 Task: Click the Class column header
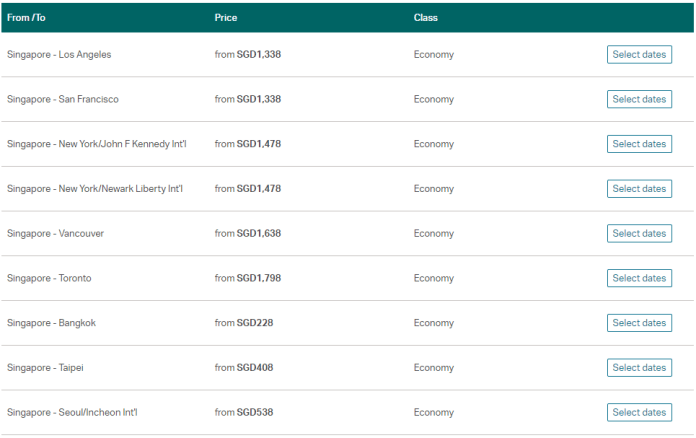pos(425,18)
